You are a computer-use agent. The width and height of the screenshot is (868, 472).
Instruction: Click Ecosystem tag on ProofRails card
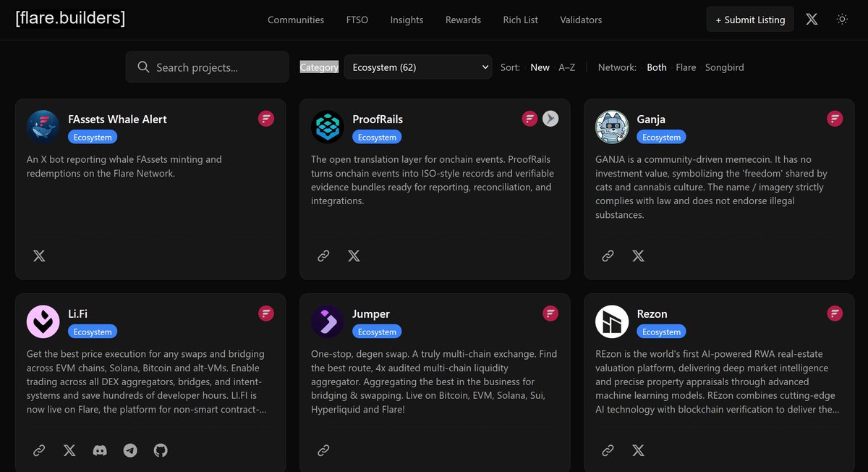pyautogui.click(x=377, y=137)
